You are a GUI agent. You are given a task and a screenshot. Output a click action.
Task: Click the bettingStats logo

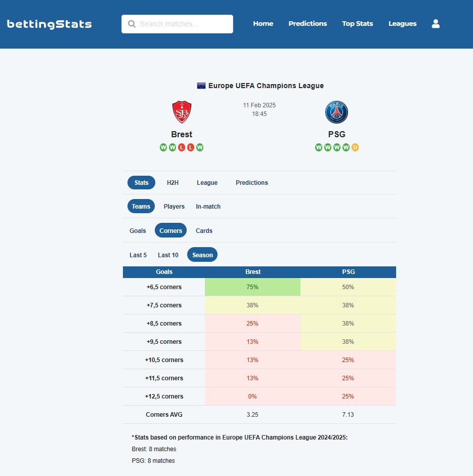[50, 24]
